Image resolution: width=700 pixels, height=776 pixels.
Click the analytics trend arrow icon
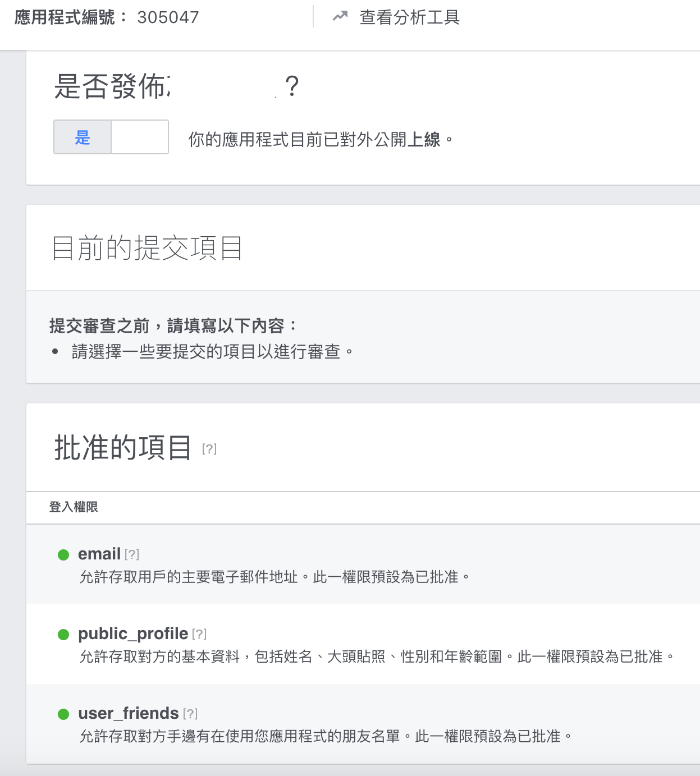340,17
